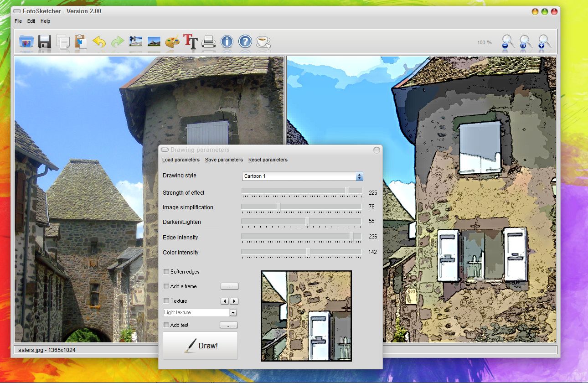
Task: Enable the Soften edges option
Action: (x=165, y=272)
